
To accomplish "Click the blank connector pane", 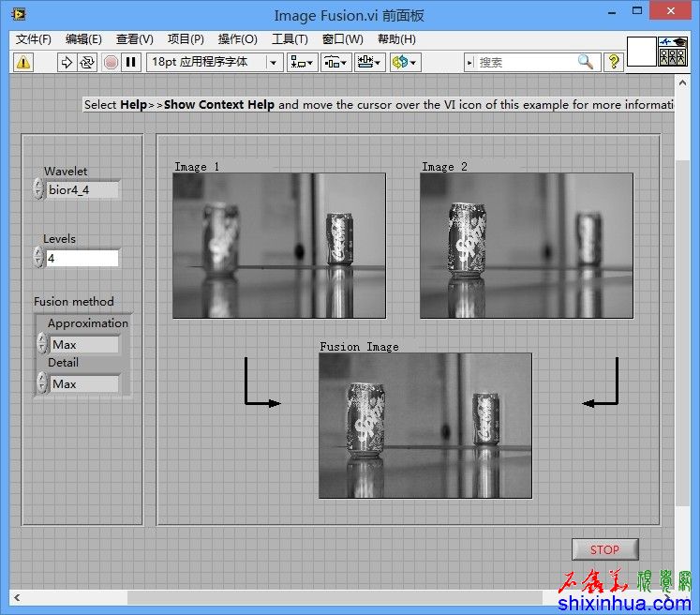I will click(x=642, y=52).
